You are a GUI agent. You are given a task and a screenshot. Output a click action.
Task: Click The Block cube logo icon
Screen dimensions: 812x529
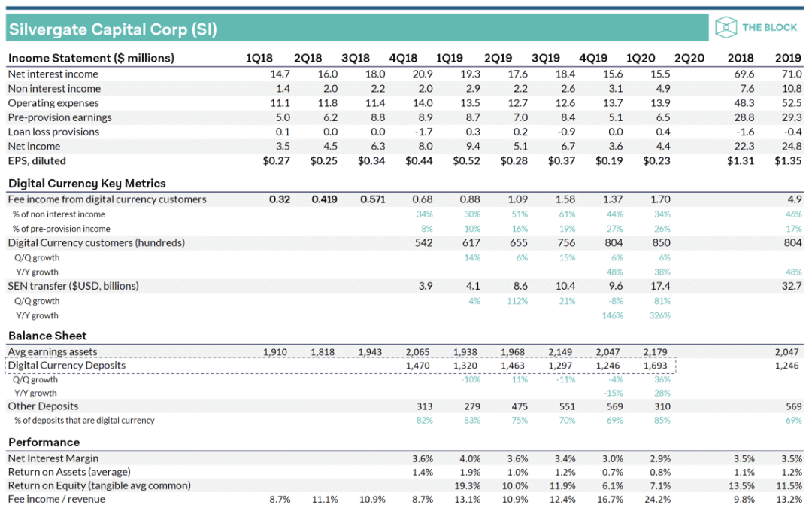pyautogui.click(x=726, y=27)
